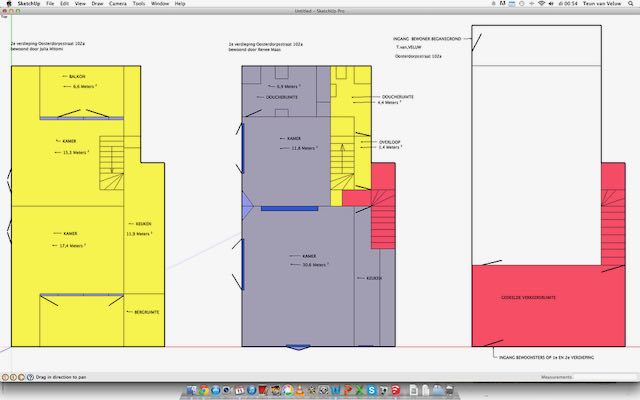Select the 17,4 Meters room label
Viewport: 640px width, 400px height.
[73, 246]
